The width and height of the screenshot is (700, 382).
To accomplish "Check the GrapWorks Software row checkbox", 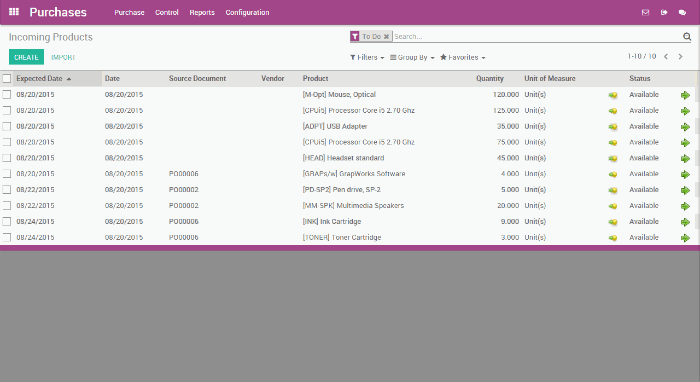I will [x=7, y=174].
